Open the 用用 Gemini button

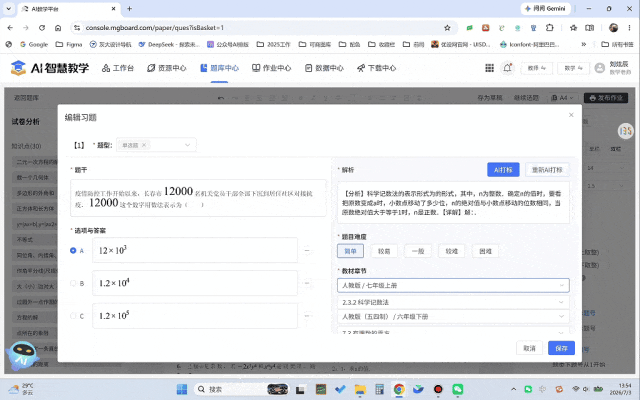tap(546, 9)
